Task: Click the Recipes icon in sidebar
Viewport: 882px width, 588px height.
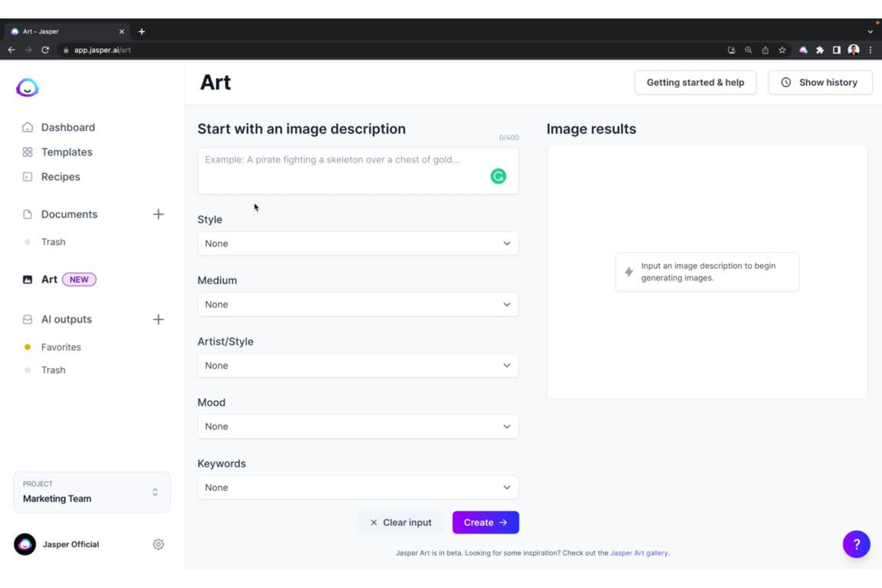Action: coord(27,177)
